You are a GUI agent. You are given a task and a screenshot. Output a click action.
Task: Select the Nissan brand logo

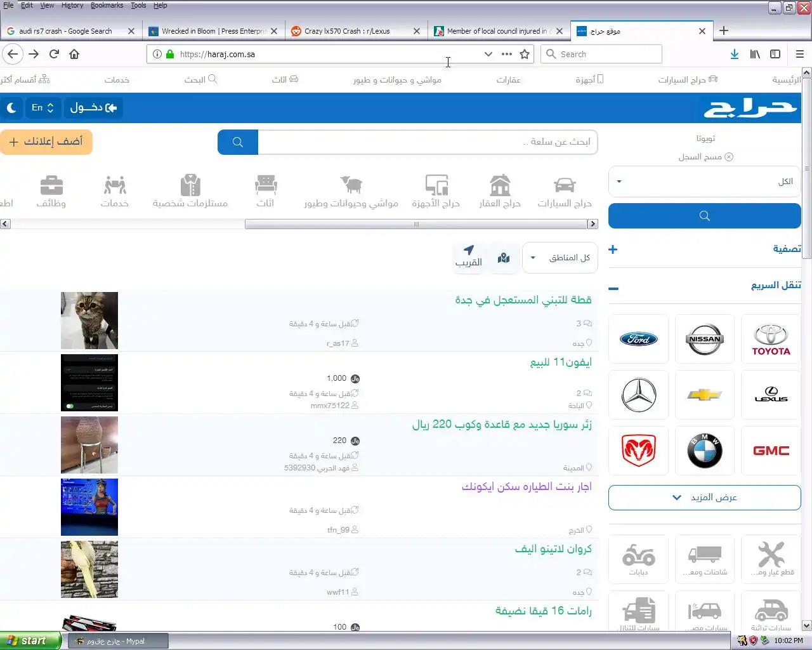(x=705, y=339)
